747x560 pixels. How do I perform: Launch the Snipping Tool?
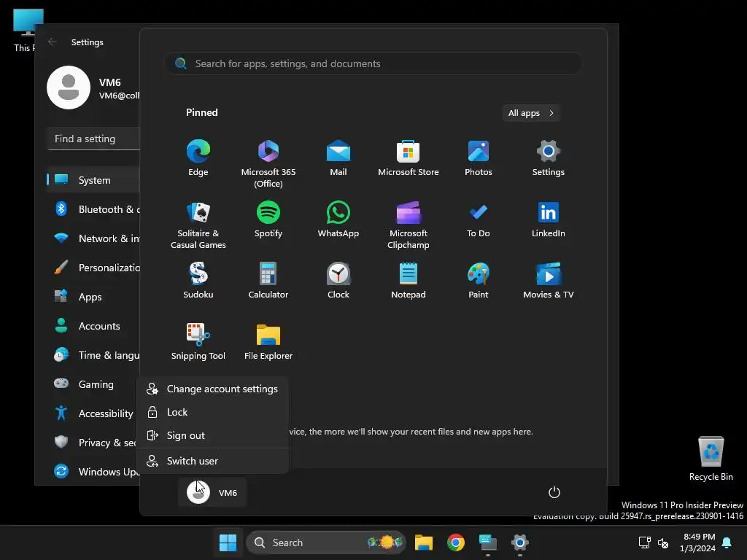(x=198, y=342)
